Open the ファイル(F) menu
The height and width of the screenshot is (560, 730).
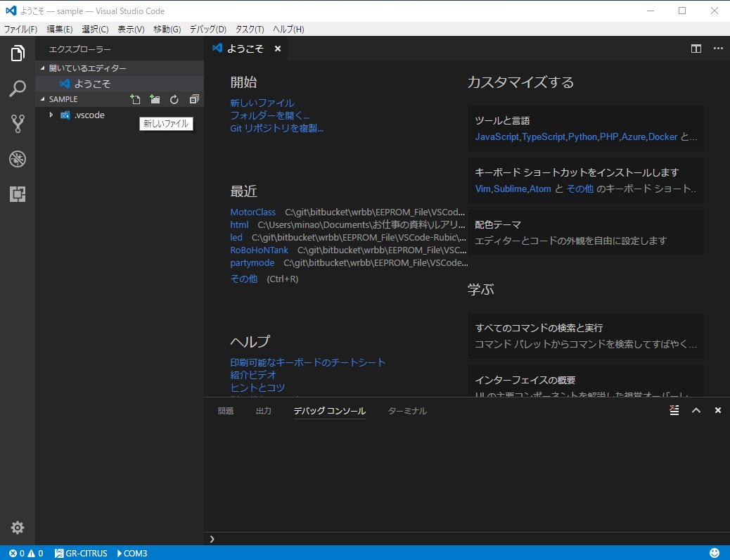click(x=20, y=30)
